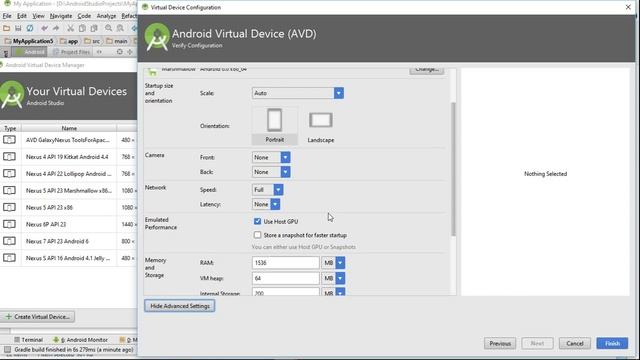Click the Change system image button

point(427,70)
